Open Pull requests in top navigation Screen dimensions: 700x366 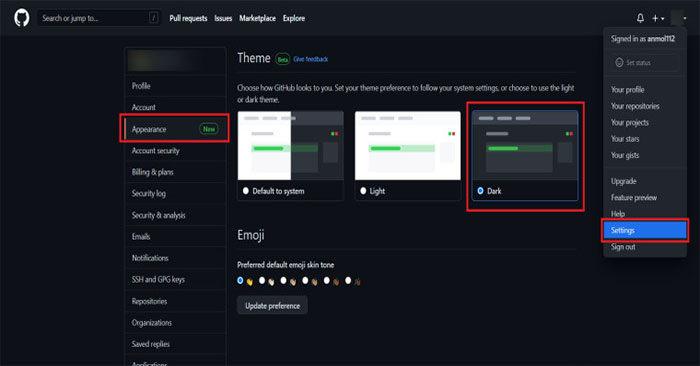coord(188,18)
